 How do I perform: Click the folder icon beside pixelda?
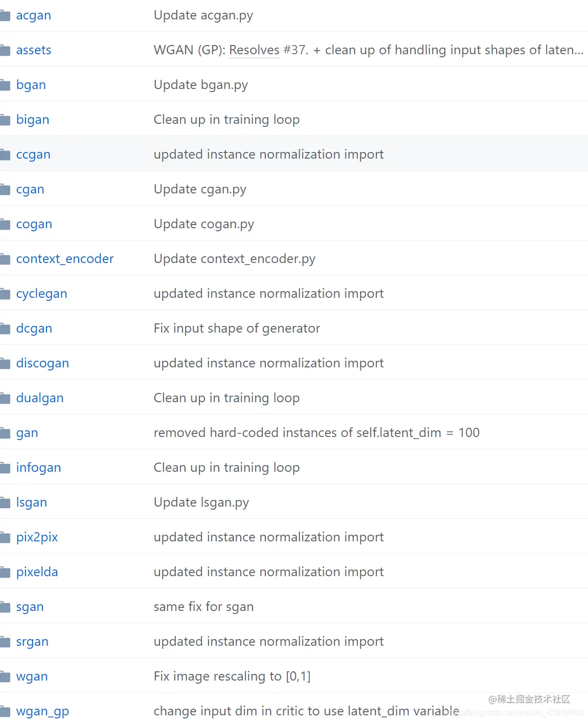(x=5, y=573)
